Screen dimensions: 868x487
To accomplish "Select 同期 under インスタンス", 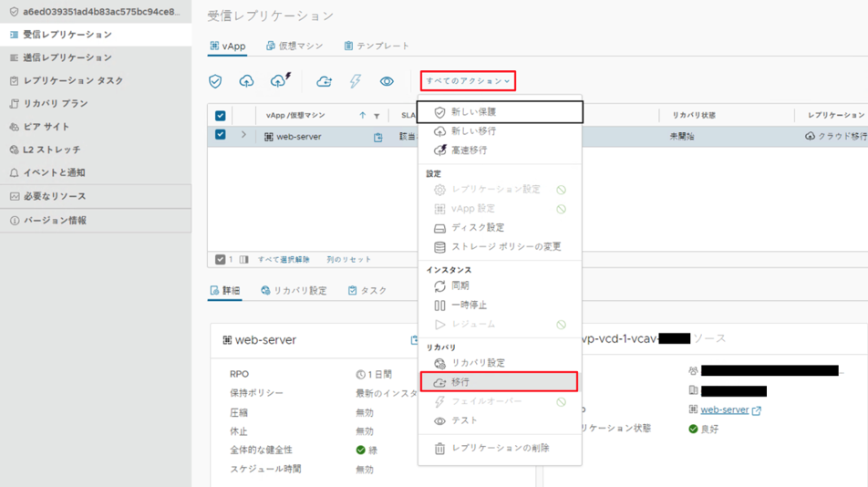I will tap(500, 285).
